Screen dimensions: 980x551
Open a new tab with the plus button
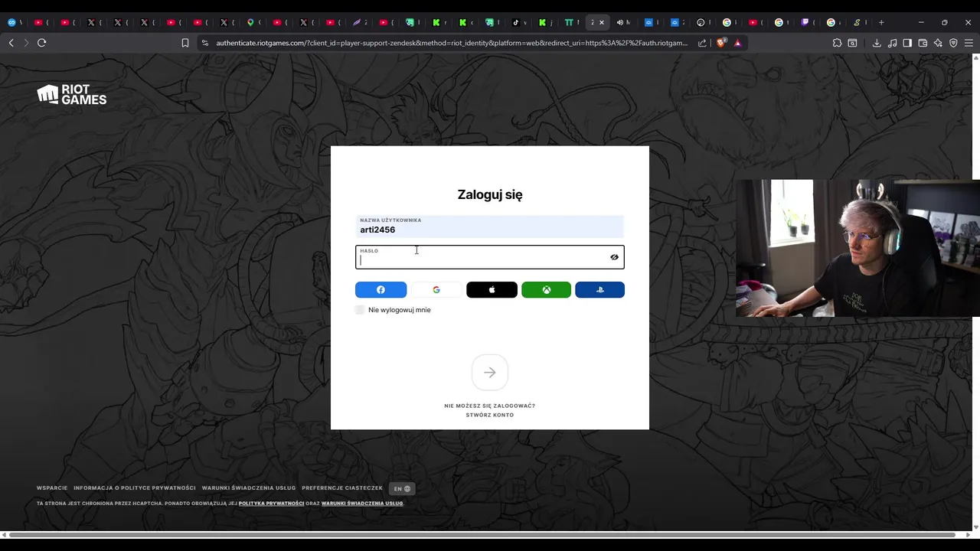coord(881,22)
